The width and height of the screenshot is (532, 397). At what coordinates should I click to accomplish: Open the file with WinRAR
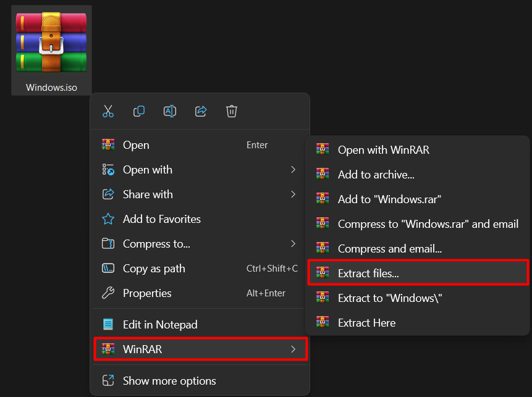(383, 149)
